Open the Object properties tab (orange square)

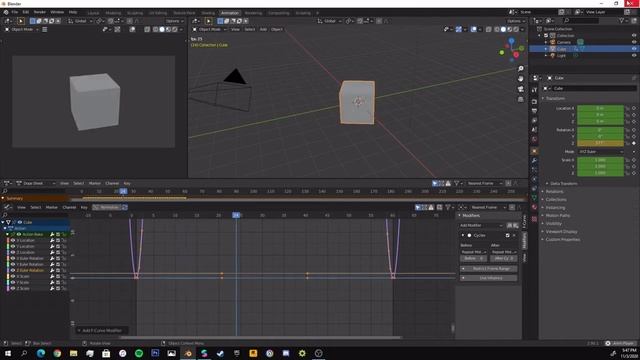point(534,151)
